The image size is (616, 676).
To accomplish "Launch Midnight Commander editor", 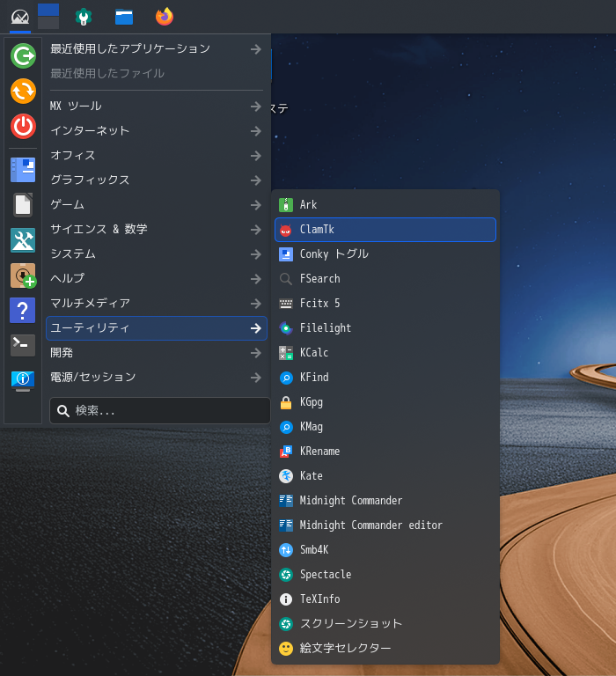I will click(385, 525).
